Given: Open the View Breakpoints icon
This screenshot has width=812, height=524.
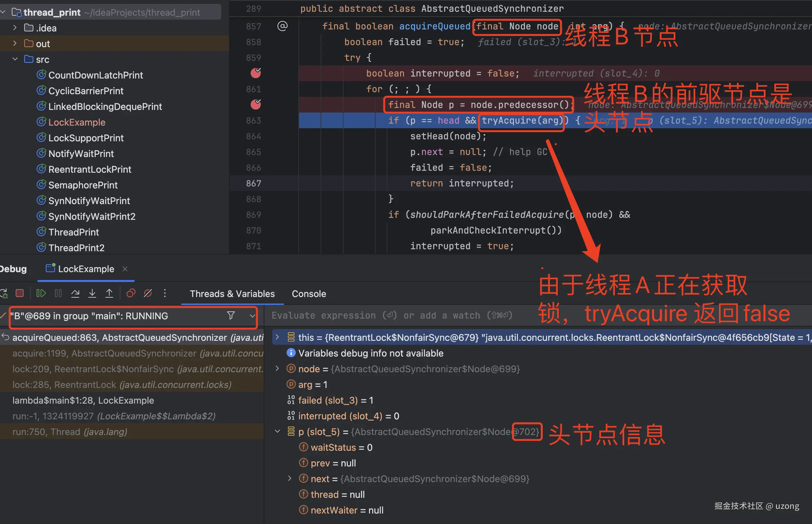Looking at the screenshot, I should pyautogui.click(x=131, y=293).
